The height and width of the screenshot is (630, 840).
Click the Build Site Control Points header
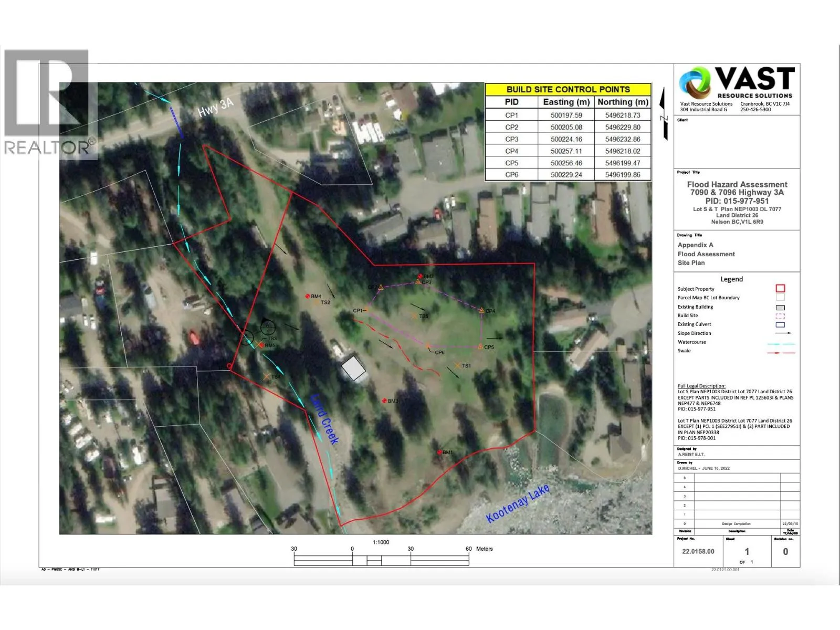coord(568,89)
